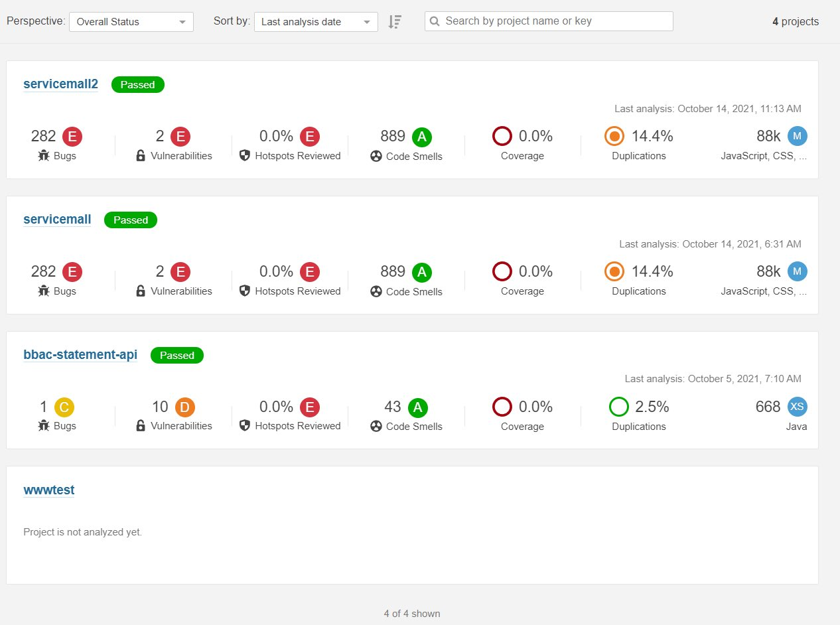This screenshot has height=625, width=840.
Task: Click the shield icon for servicemall Hotspots Reviewed
Action: 244,291
